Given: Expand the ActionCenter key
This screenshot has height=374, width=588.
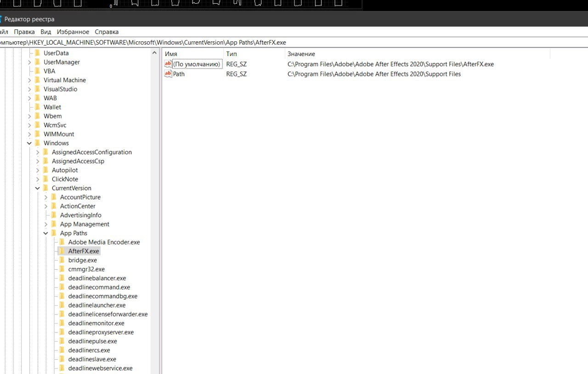Looking at the screenshot, I should 46,206.
